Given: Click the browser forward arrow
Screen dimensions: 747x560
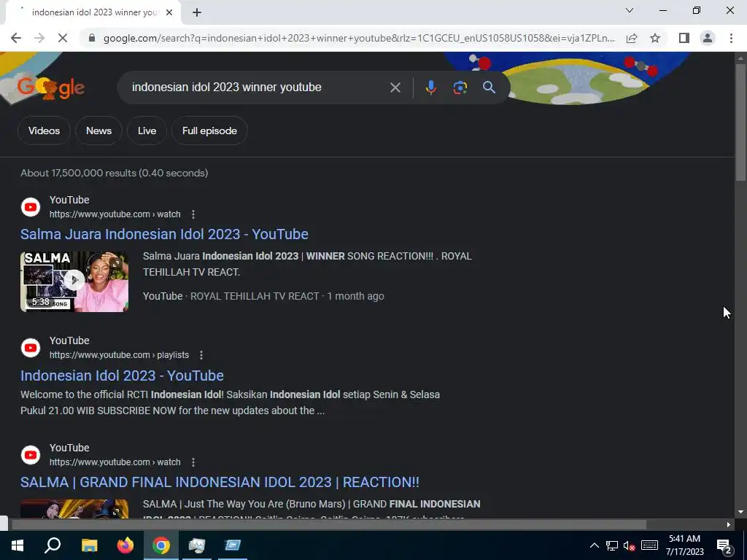Looking at the screenshot, I should [39, 38].
